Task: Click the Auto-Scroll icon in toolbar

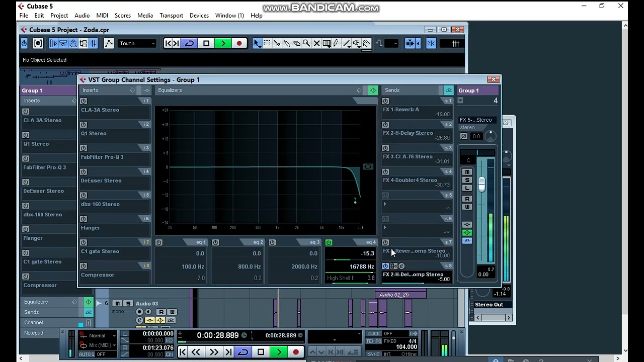Action: (x=411, y=44)
